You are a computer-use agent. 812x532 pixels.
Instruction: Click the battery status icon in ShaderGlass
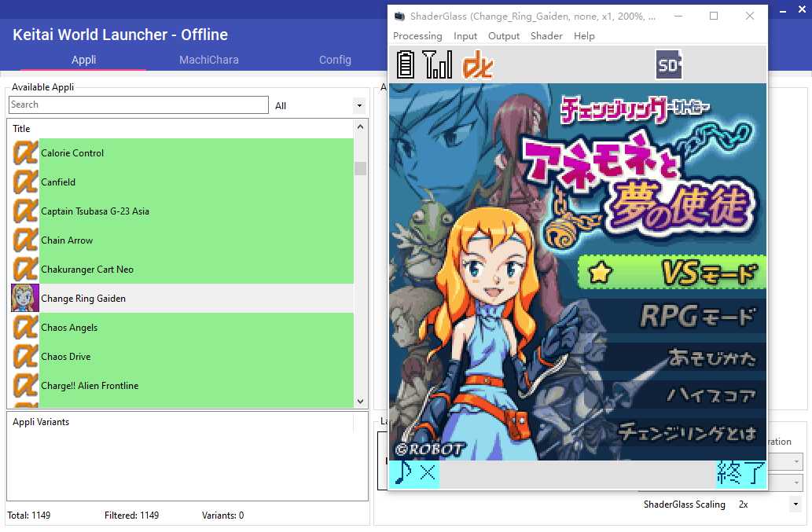(x=406, y=64)
